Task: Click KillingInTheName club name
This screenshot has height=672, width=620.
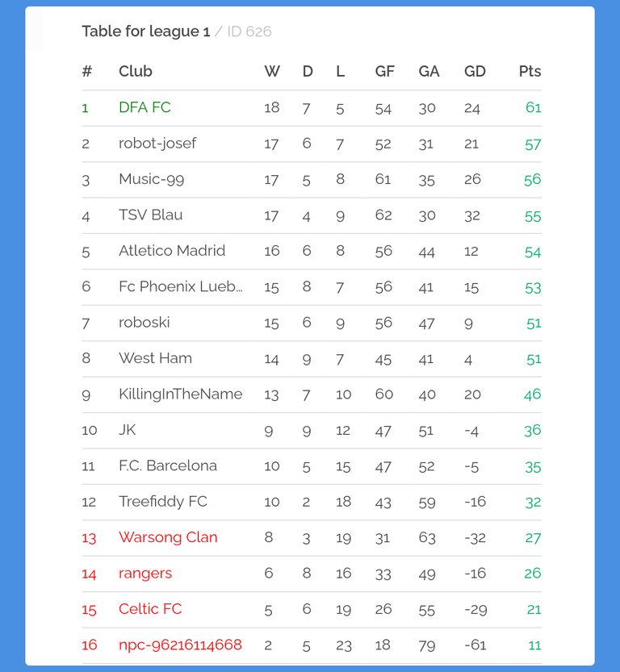Action: 181,394
